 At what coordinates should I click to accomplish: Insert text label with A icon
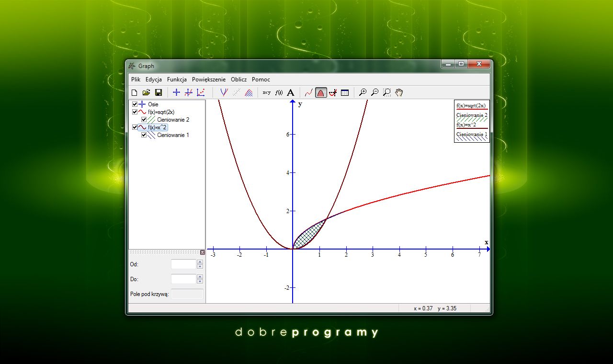[291, 92]
